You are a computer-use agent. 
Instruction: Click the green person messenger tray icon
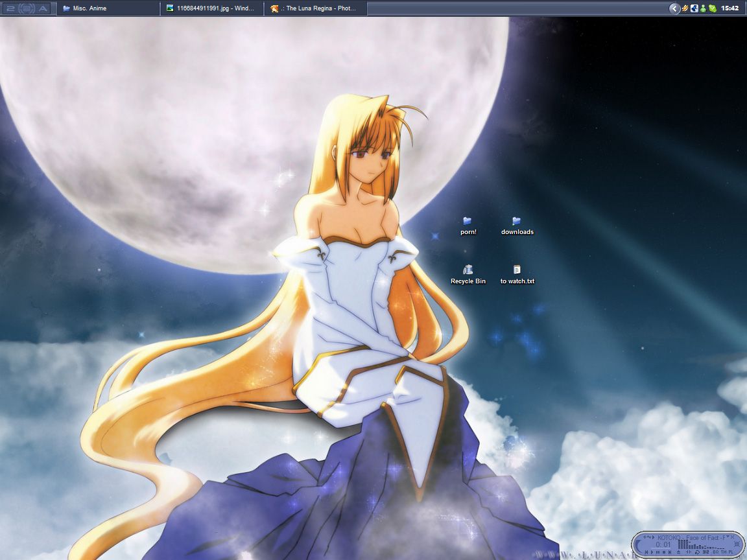click(703, 8)
